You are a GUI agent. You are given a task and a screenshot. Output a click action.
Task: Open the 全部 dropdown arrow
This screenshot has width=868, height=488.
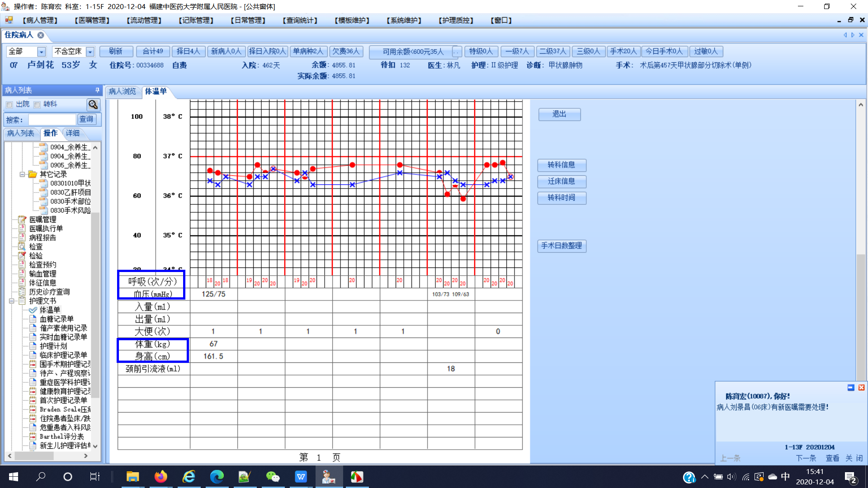[41, 52]
